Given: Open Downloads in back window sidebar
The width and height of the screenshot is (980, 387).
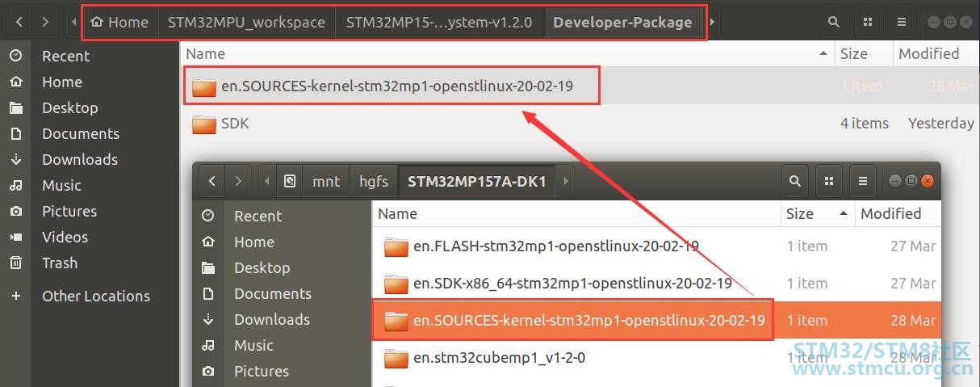Looking at the screenshot, I should coord(89,159).
